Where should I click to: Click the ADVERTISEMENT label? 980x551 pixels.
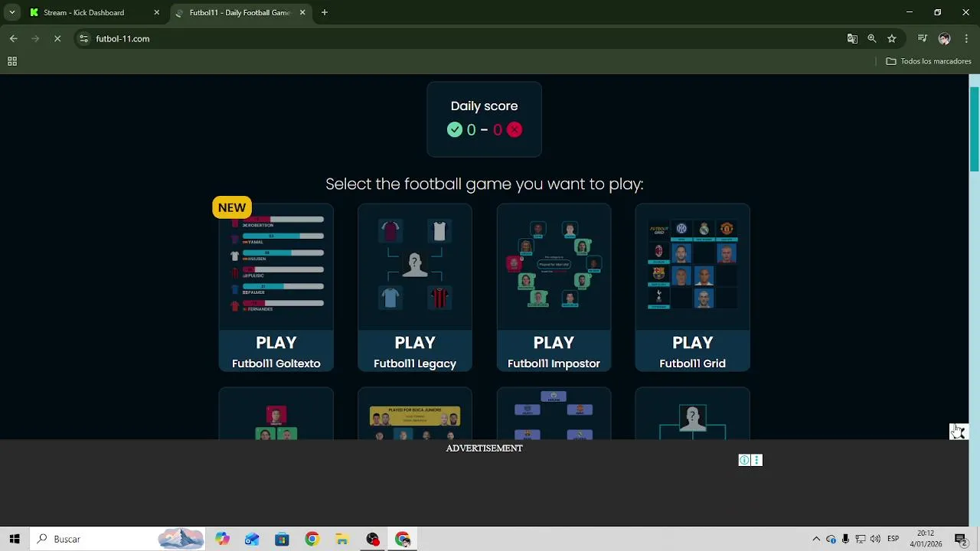[x=484, y=448]
